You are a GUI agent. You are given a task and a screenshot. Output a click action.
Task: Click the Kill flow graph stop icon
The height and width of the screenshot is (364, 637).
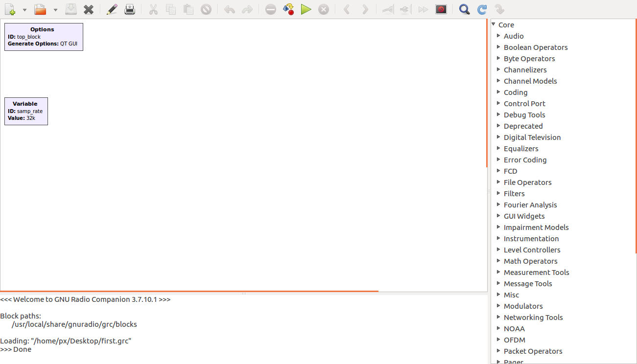click(x=324, y=9)
